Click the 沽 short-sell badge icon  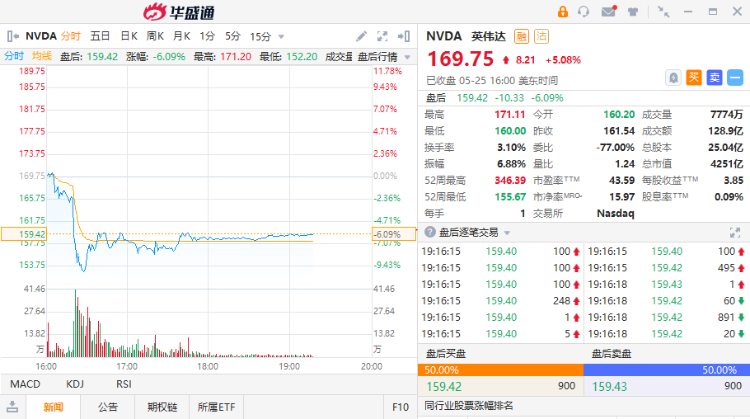point(541,36)
